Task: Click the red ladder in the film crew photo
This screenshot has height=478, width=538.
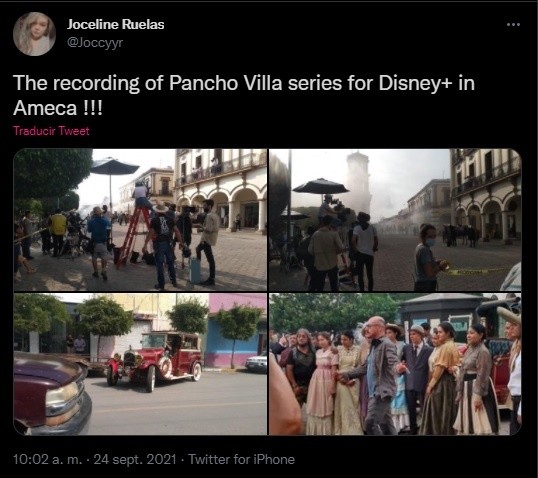Action: tap(132, 236)
